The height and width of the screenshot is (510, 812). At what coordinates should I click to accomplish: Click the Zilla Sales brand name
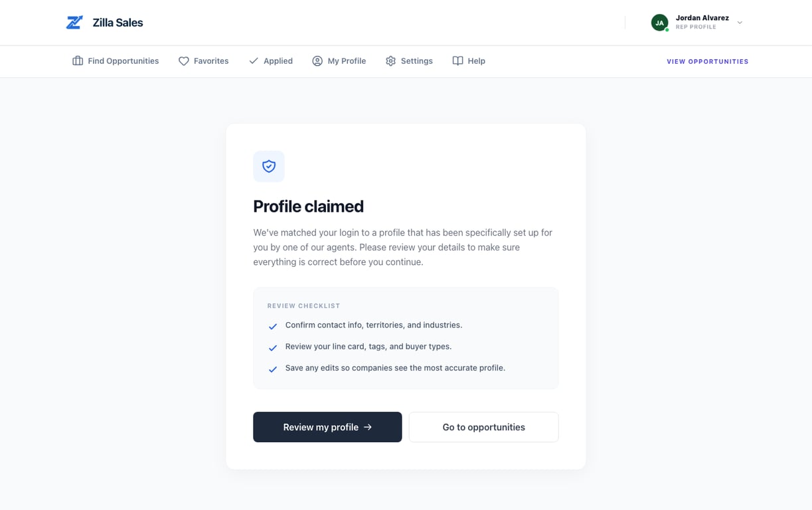pos(118,23)
